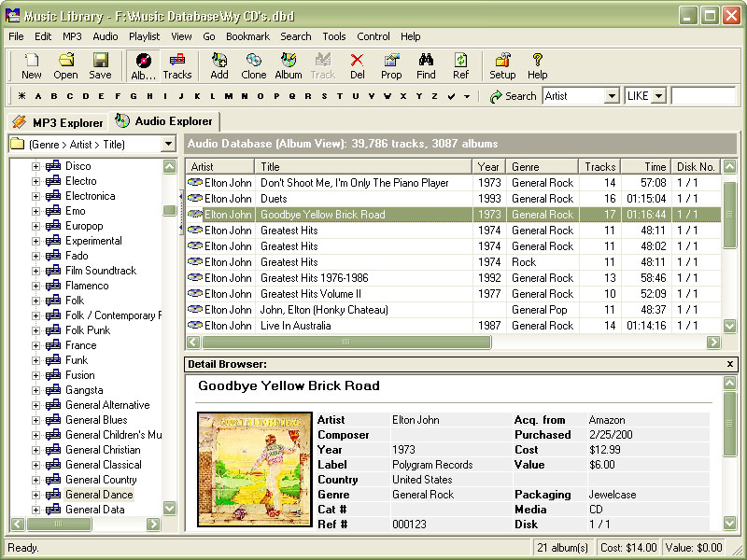The image size is (747, 560).
Task: Click the search text input field
Action: point(703,96)
